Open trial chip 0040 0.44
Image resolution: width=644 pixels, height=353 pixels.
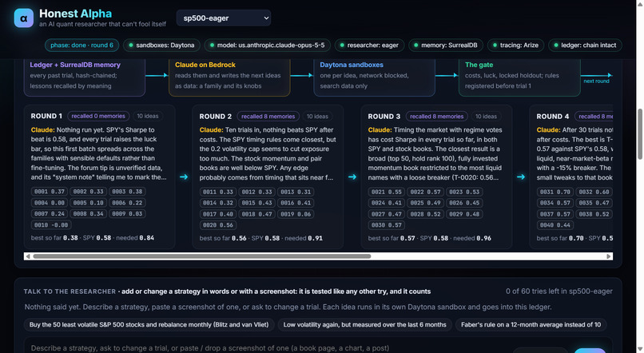[x=555, y=225]
